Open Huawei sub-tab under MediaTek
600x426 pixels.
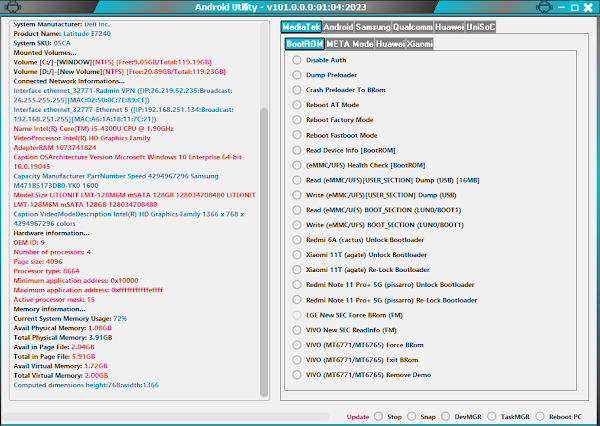[390, 44]
